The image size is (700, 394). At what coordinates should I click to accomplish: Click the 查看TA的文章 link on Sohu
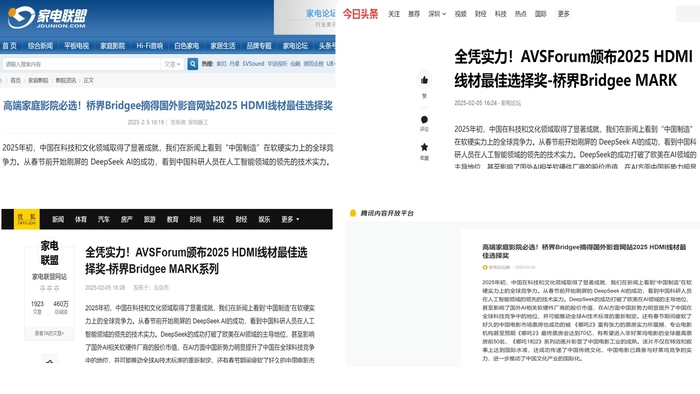[x=50, y=333]
